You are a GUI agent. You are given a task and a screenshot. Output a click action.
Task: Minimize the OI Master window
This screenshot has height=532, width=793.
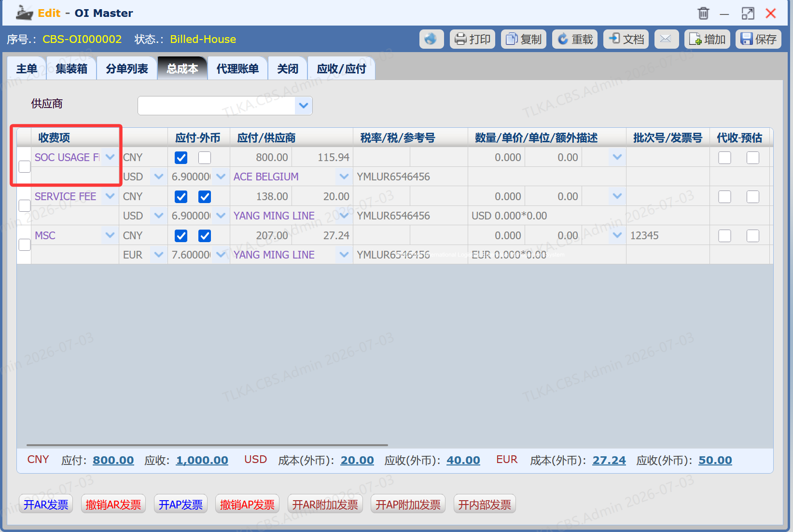724,14
